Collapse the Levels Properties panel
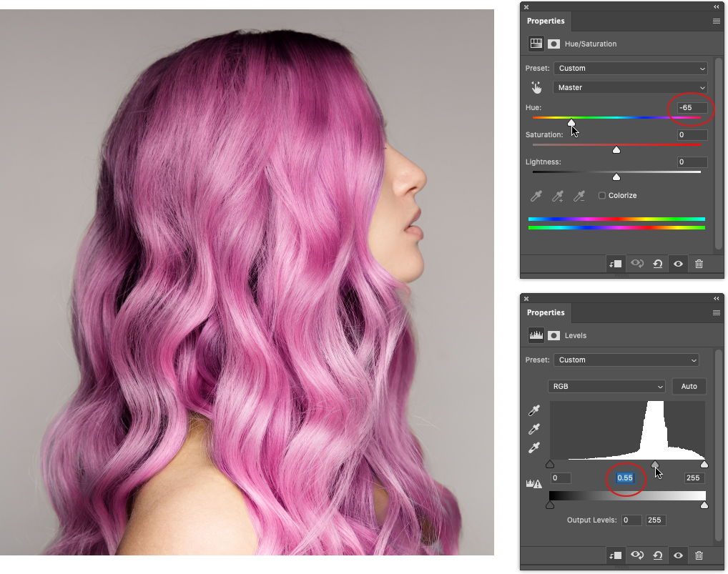 [x=717, y=298]
